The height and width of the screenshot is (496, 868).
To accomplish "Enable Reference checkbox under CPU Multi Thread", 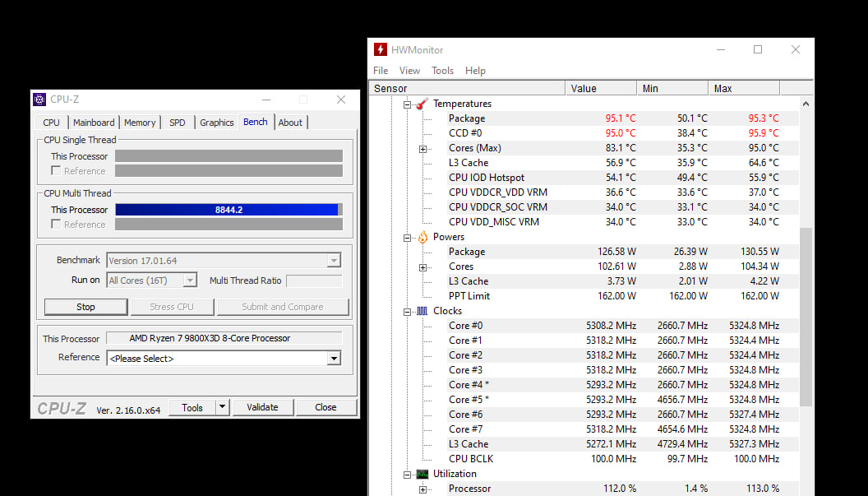I will (56, 224).
